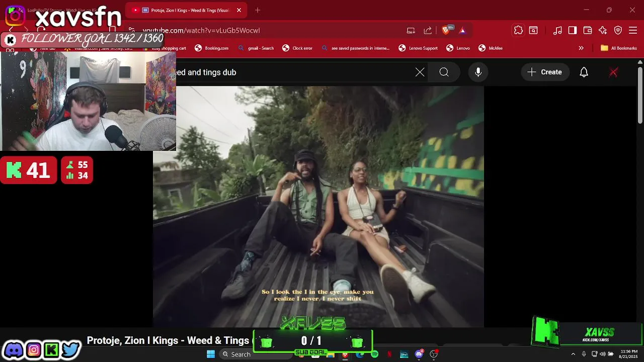Open the Brave Playlist music note icon
The image size is (644, 362).
click(x=557, y=31)
